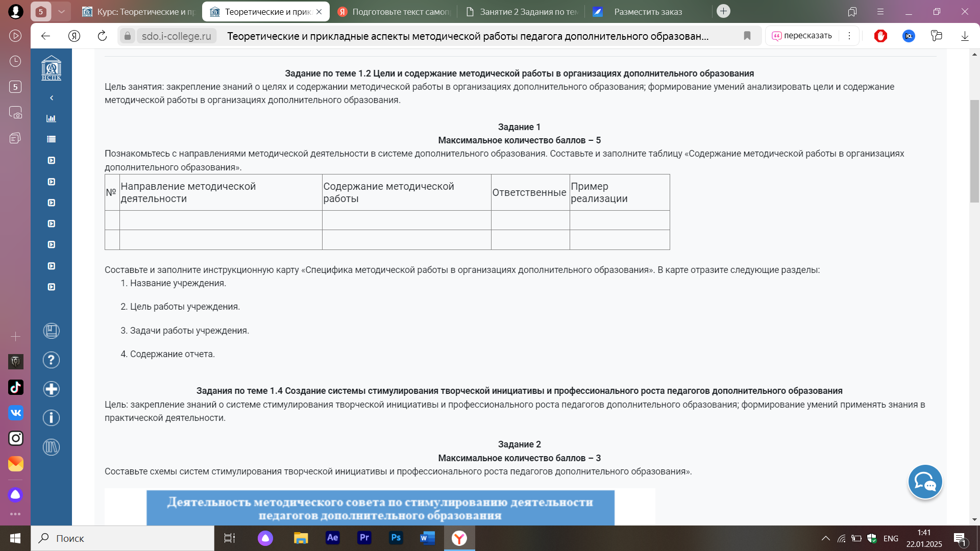The image size is (980, 551).
Task: Show hidden system tray icons
Action: point(825,538)
